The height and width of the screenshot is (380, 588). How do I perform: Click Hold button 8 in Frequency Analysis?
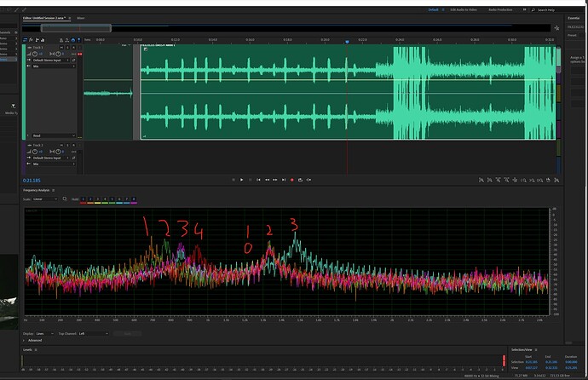coord(134,199)
